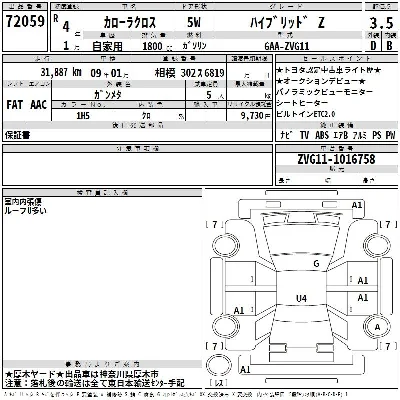Screen dimensions: 400x400
Task: Click the transmission code FAT
Action: click(14, 105)
